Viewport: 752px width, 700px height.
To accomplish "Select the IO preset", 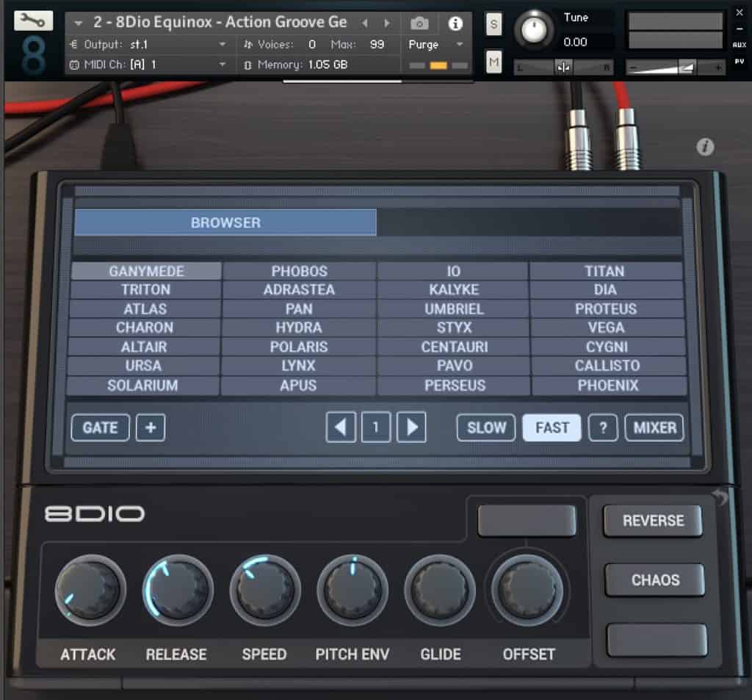I will pos(453,271).
